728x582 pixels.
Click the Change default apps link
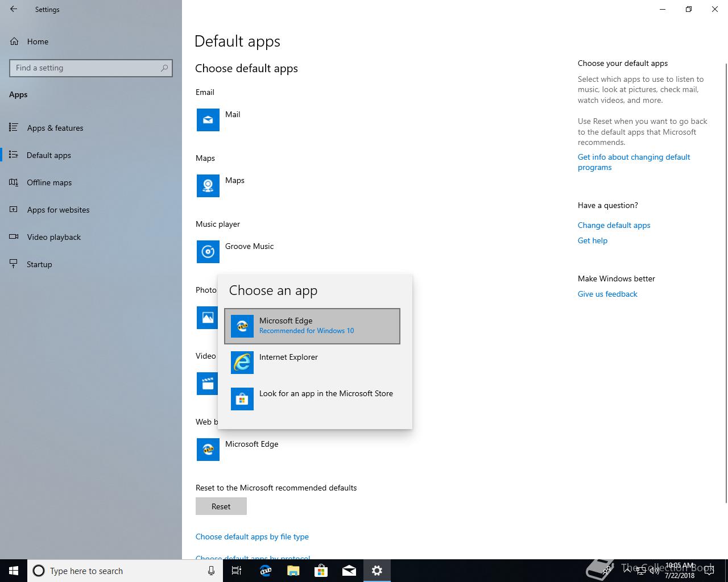[x=614, y=225]
